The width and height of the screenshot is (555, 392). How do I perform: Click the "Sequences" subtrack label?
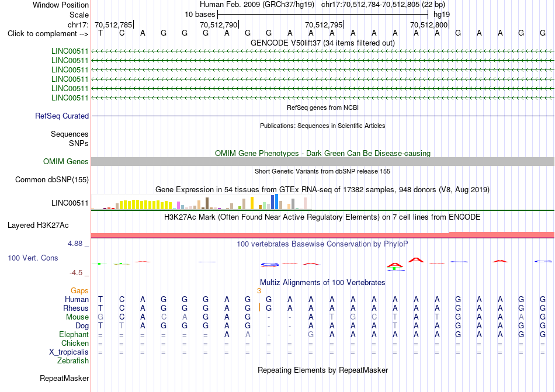[x=70, y=134]
